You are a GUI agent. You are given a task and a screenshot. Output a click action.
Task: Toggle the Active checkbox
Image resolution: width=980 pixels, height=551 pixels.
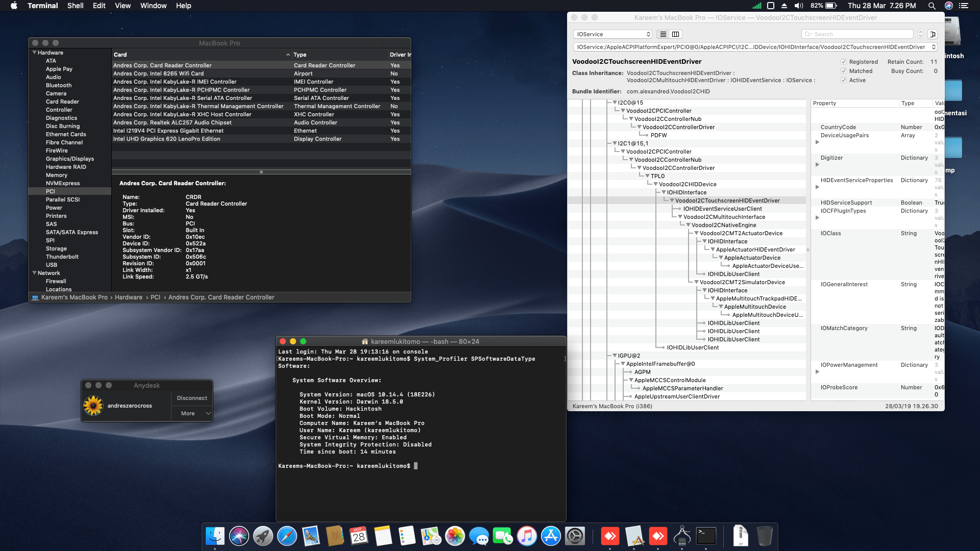(844, 80)
